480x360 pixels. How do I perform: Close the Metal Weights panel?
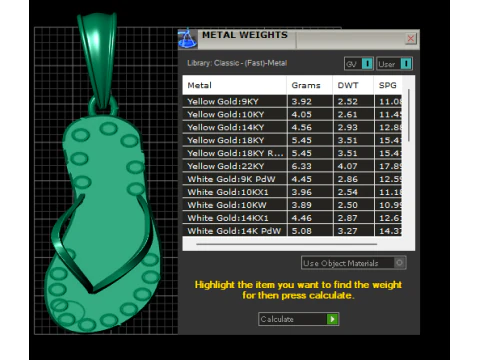(x=411, y=39)
